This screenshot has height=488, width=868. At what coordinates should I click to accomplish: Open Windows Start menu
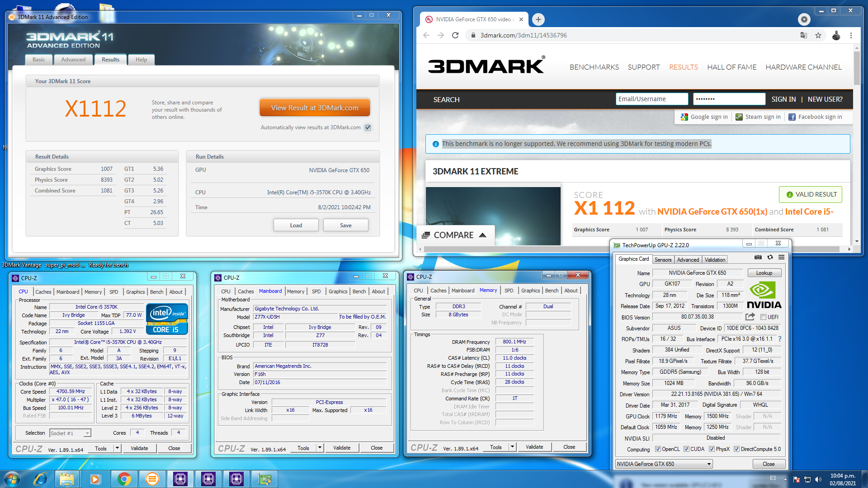point(12,479)
